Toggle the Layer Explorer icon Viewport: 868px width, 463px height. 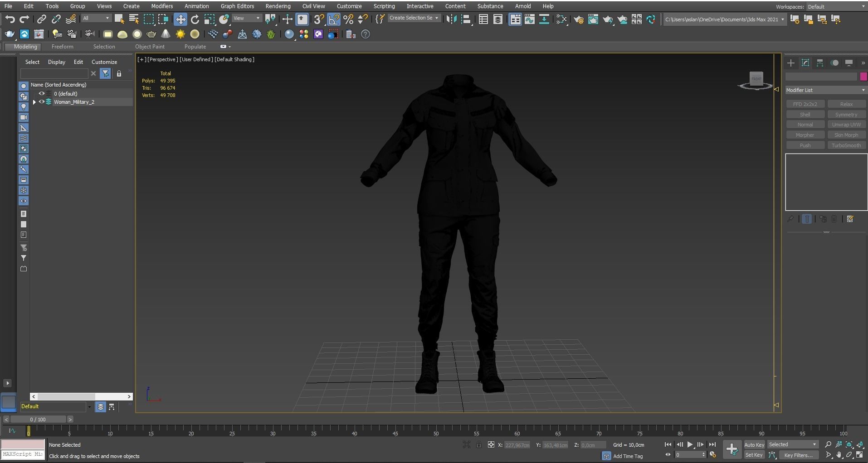498,19
